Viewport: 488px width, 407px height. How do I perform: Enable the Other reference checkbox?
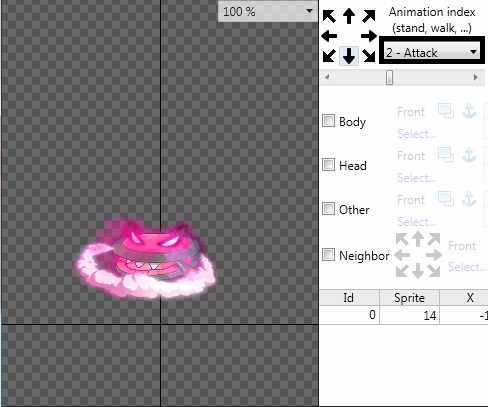(x=328, y=209)
